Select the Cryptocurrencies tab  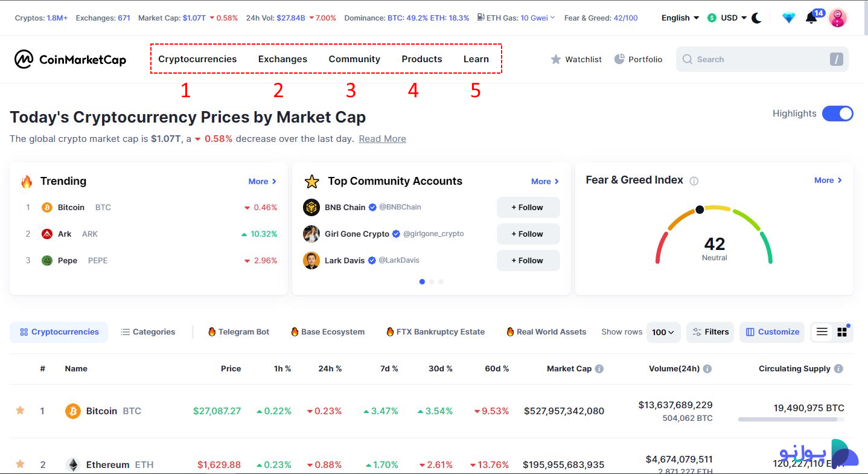59,332
